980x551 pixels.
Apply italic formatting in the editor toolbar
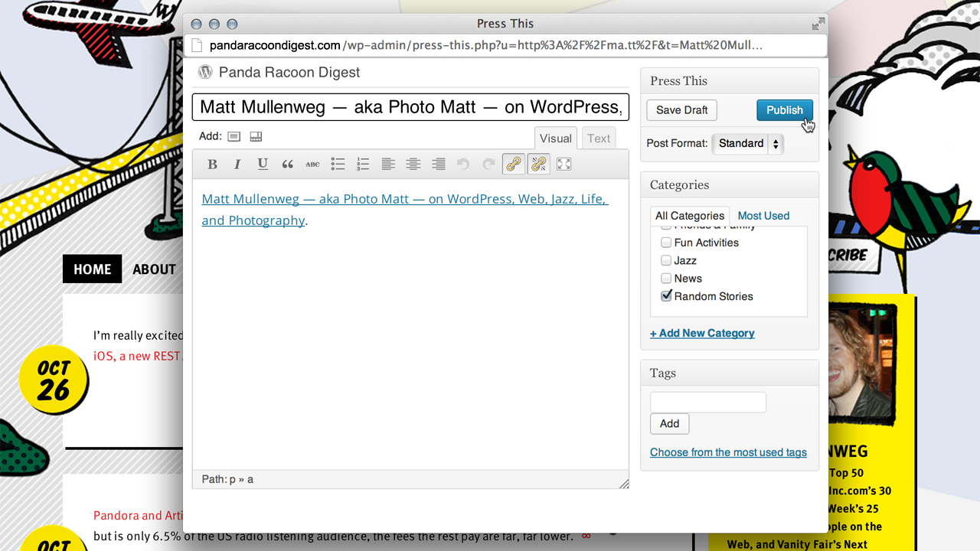click(x=237, y=164)
